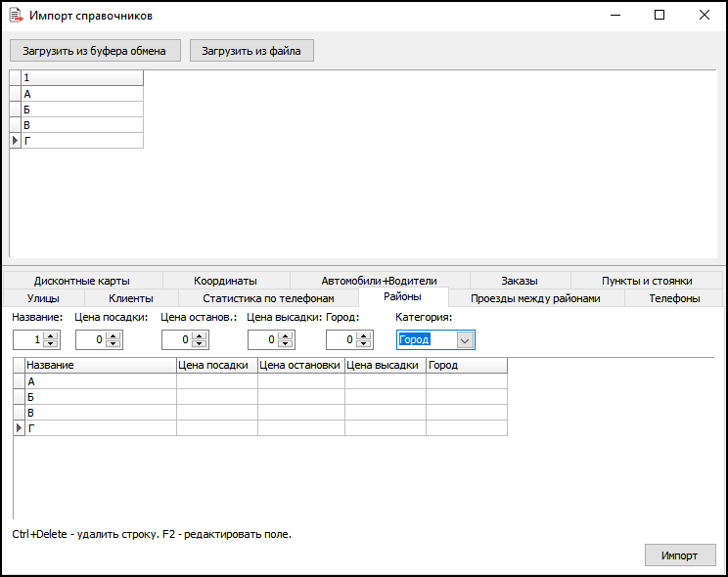The image size is (728, 577).
Task: Switch to the 'Дисконтные карты' tab
Action: tap(81, 281)
